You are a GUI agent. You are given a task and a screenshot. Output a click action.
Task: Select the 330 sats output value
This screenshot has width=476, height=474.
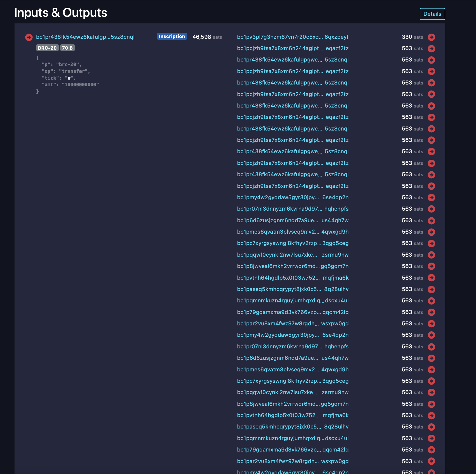click(412, 37)
